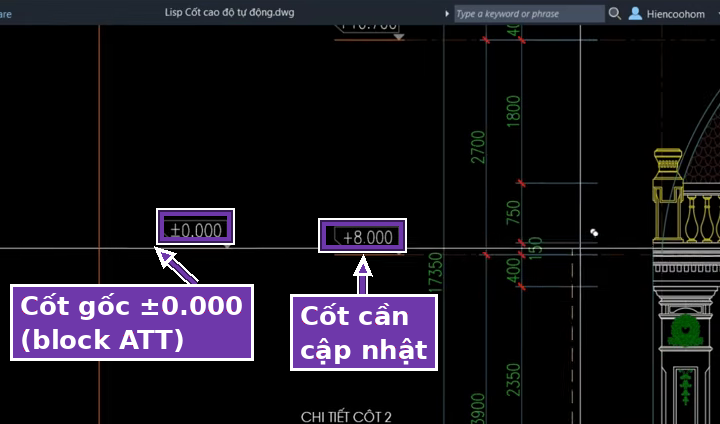Screen dimensions: 720x424
Task: Select the 17350 dimension text
Action: [x=435, y=272]
